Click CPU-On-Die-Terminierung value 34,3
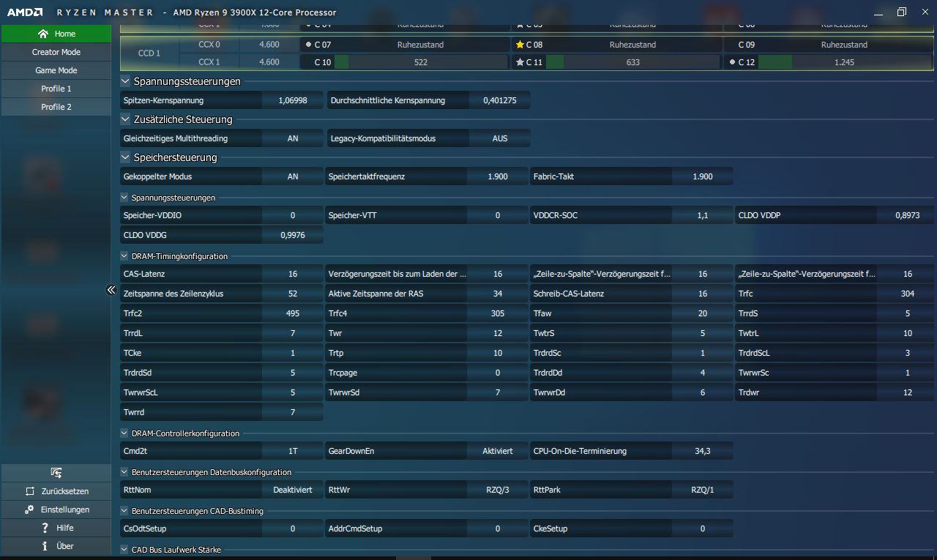The width and height of the screenshot is (937, 560). [x=703, y=451]
